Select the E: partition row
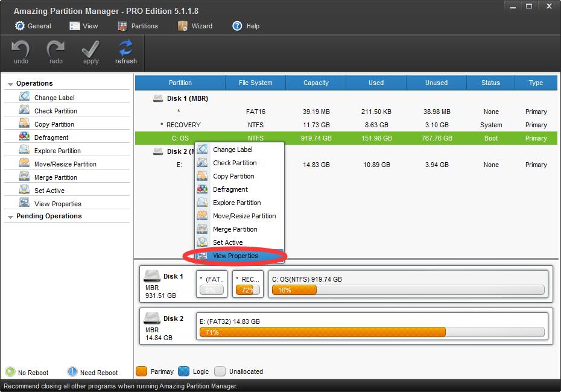 (x=346, y=165)
